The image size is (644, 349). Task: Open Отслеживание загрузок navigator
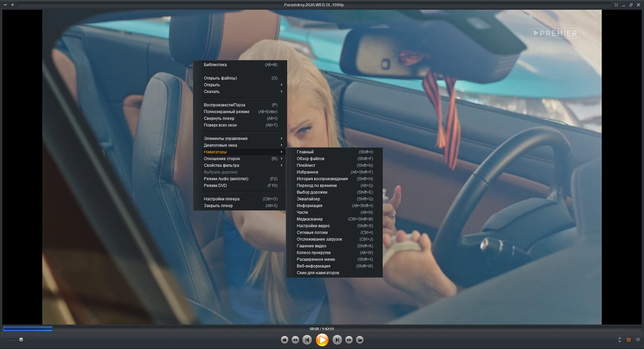(334, 239)
